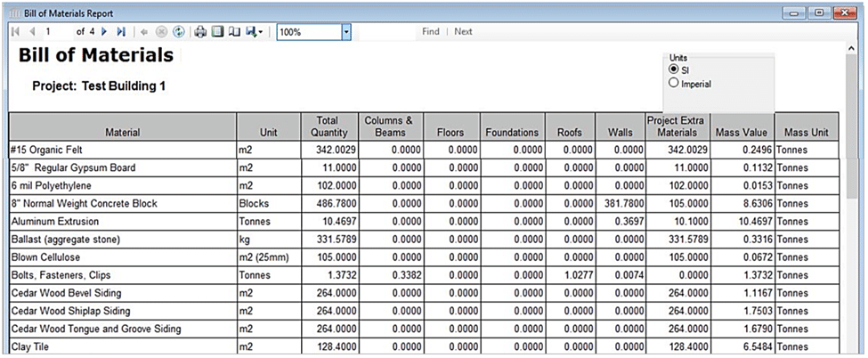Select the #15 Organic Felt row name
Screen dimensions: 868x358
[x=123, y=150]
